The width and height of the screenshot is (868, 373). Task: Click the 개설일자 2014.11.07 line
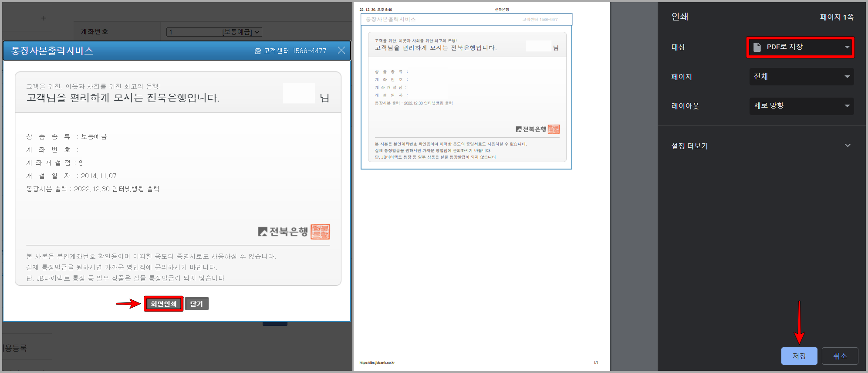(x=71, y=176)
